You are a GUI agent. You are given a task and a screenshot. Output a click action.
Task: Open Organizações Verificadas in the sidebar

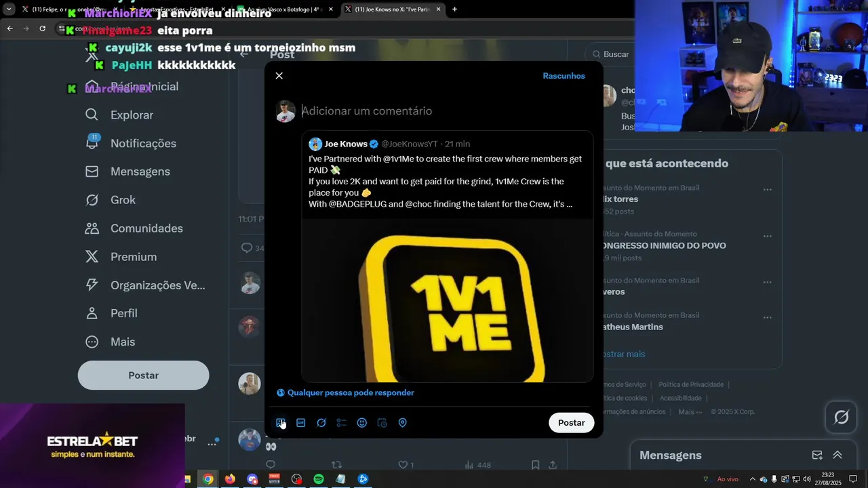pos(145,285)
